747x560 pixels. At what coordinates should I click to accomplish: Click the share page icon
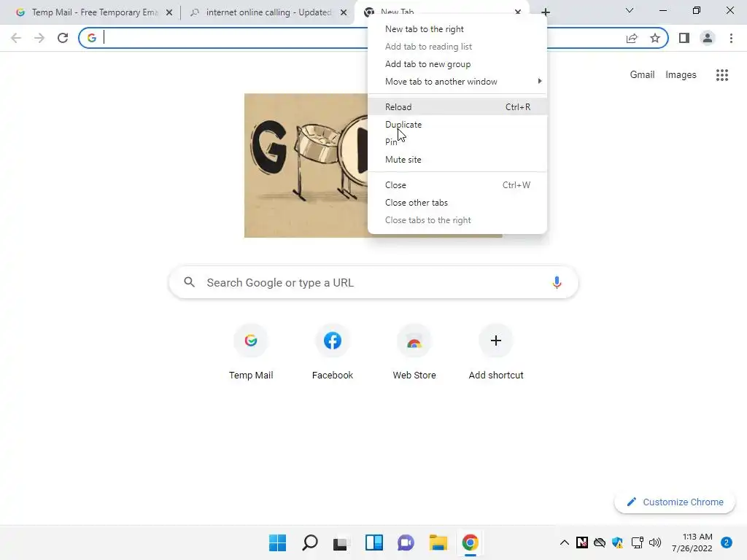(632, 38)
